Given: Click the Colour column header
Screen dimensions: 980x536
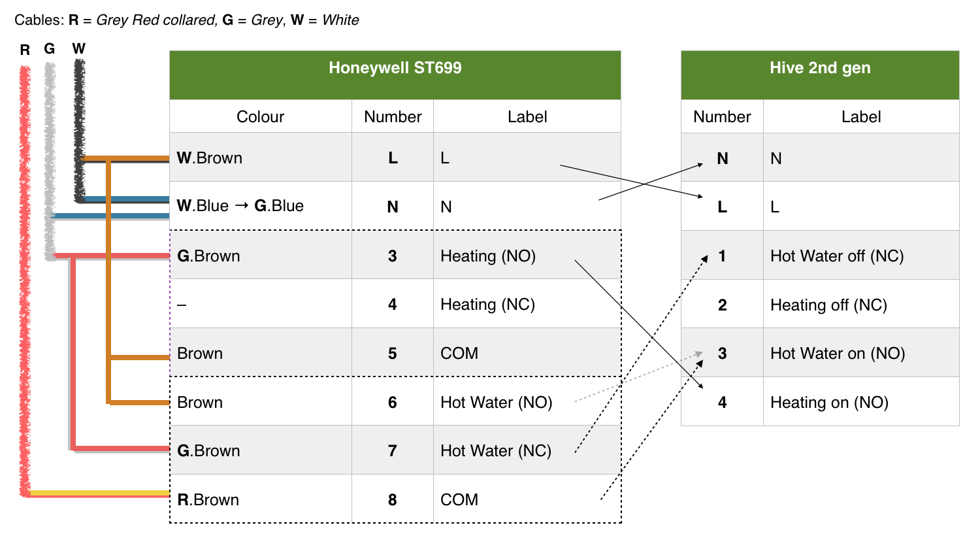Looking at the screenshot, I should (260, 117).
